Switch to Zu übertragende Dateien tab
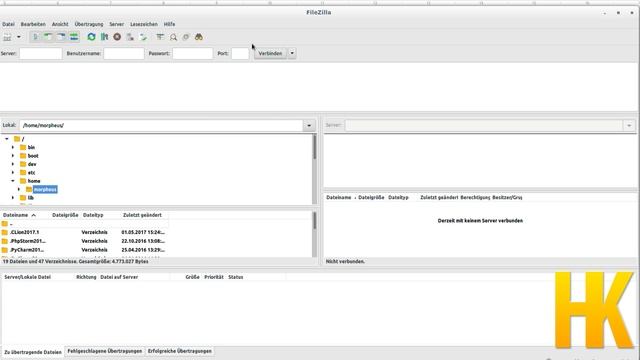640x360 pixels. (33, 352)
